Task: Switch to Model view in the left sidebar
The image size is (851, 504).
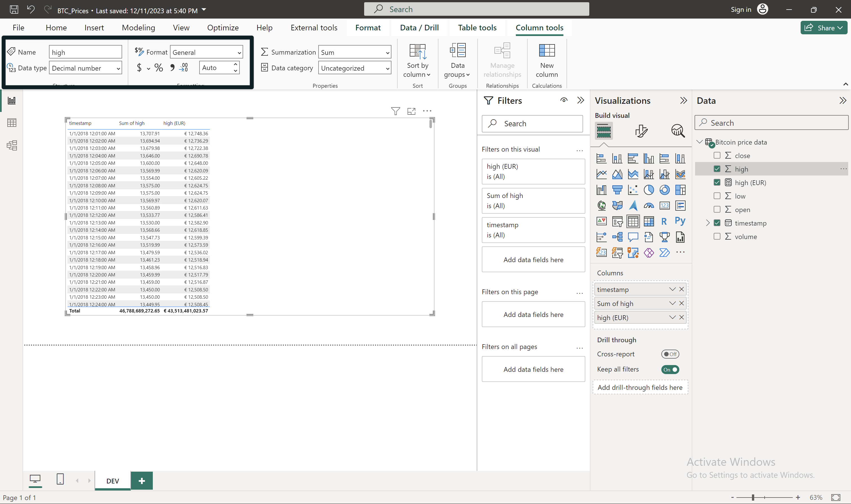Action: coord(12,145)
